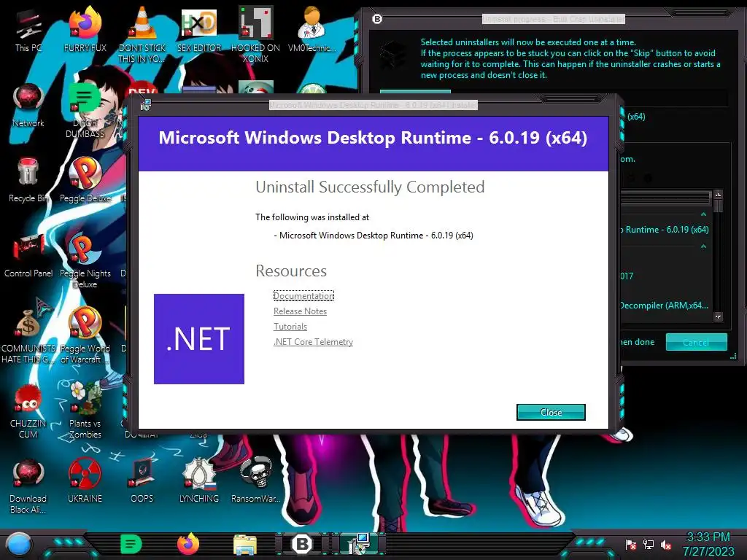
Task: Open the OOPS desktop shortcut
Action: click(142, 481)
